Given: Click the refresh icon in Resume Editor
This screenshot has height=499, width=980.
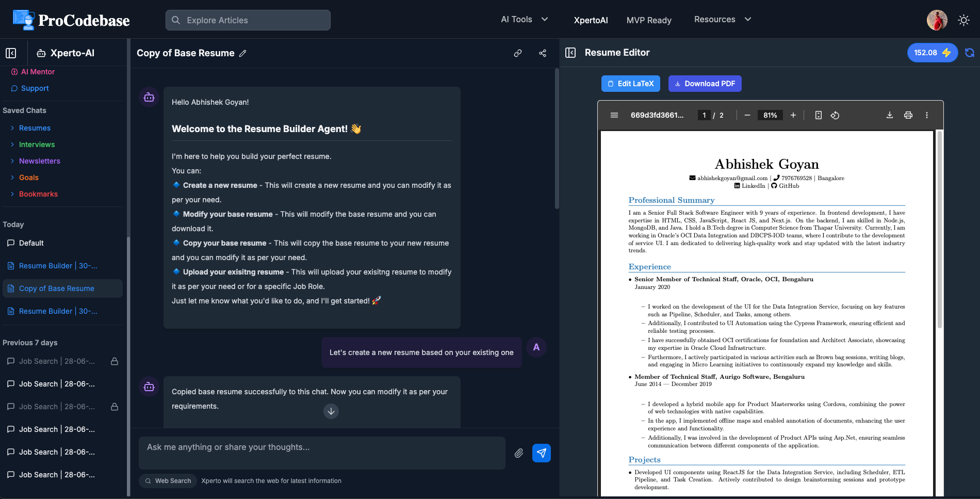Looking at the screenshot, I should tap(970, 53).
